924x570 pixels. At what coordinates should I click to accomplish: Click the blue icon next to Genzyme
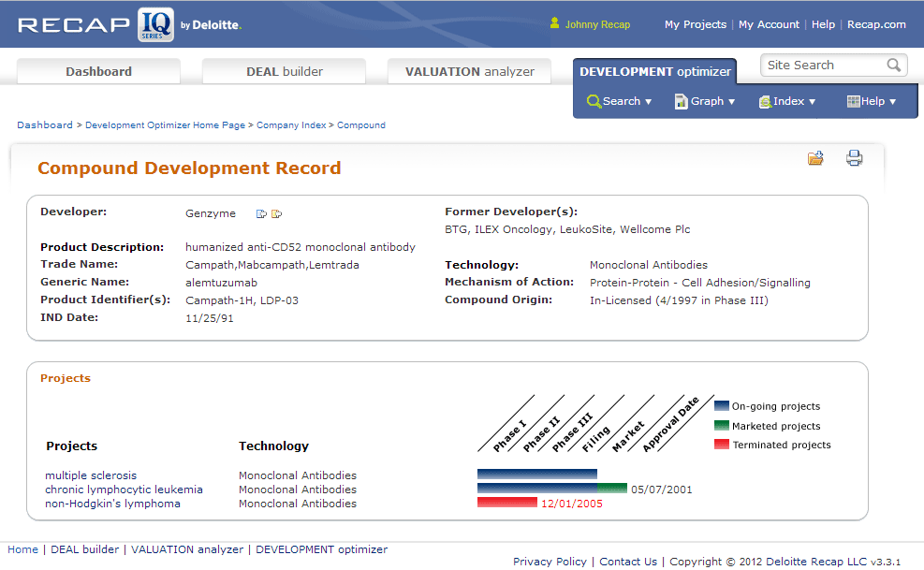(261, 214)
